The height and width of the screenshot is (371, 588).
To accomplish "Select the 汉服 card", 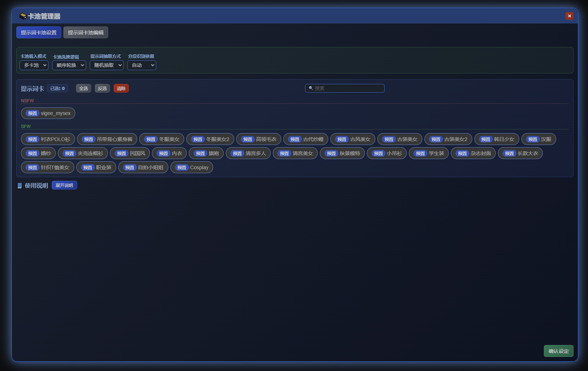I will 539,139.
